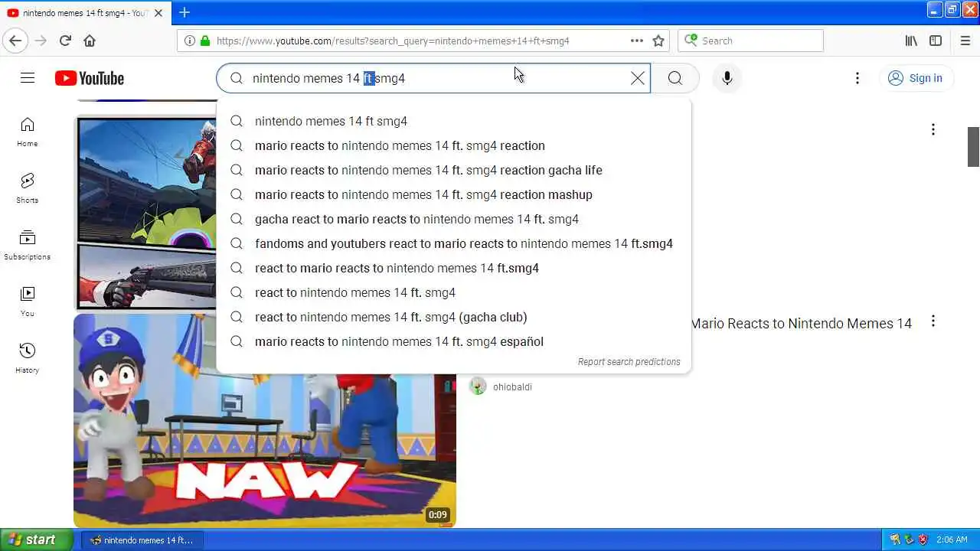Open History in the sidebar

pyautogui.click(x=28, y=359)
